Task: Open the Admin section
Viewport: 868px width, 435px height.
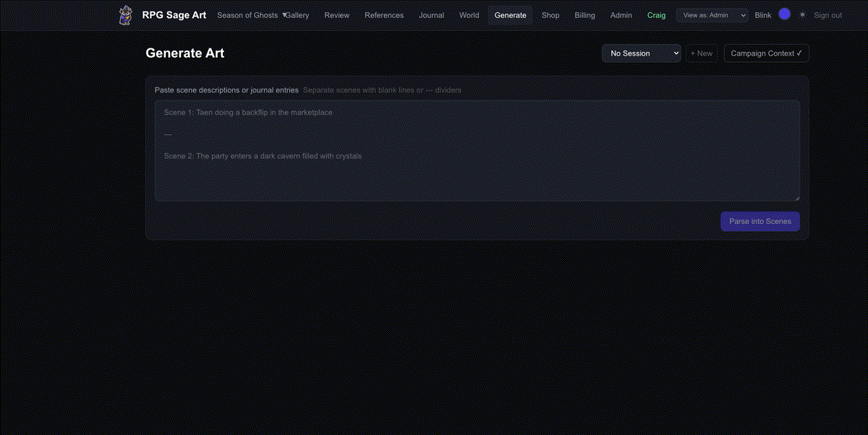Action: [x=621, y=15]
